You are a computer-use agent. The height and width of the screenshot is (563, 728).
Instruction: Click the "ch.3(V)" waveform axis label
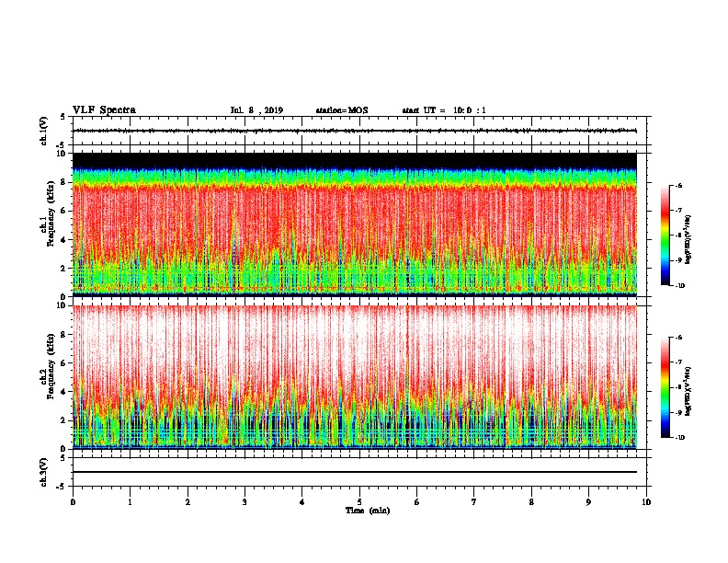tap(44, 472)
